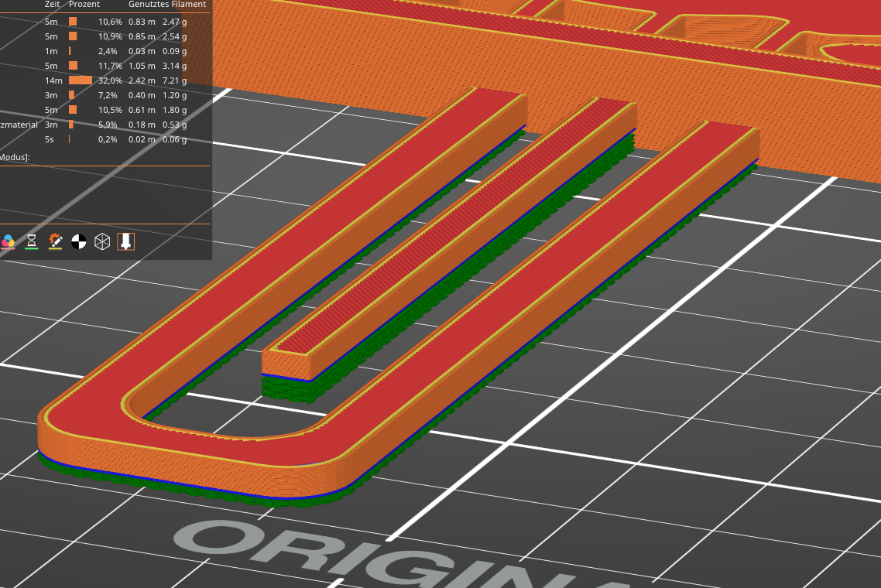Select the legend row showing 10,9%
The image size is (881, 588).
[105, 36]
